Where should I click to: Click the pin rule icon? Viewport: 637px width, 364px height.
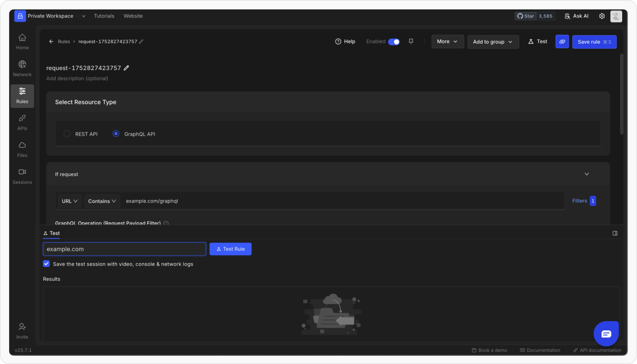pos(411,42)
